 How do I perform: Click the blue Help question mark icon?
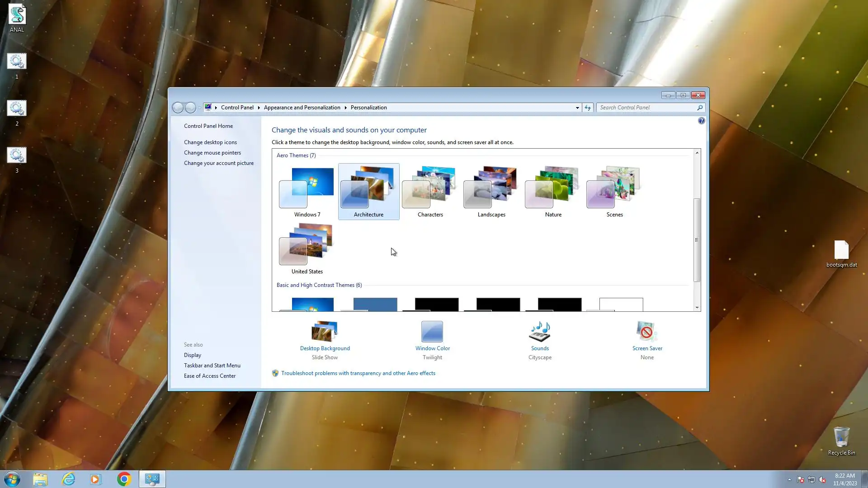(701, 121)
